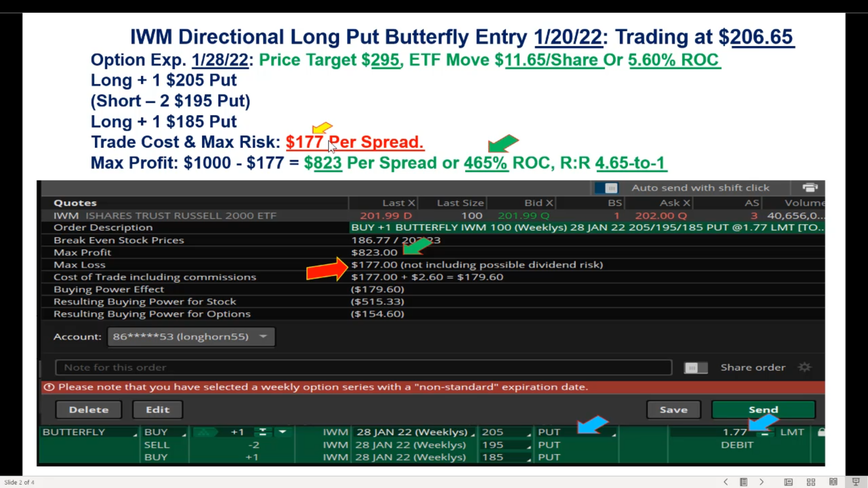
Task: Click the price stepper next to 1.77
Action: [x=764, y=432]
